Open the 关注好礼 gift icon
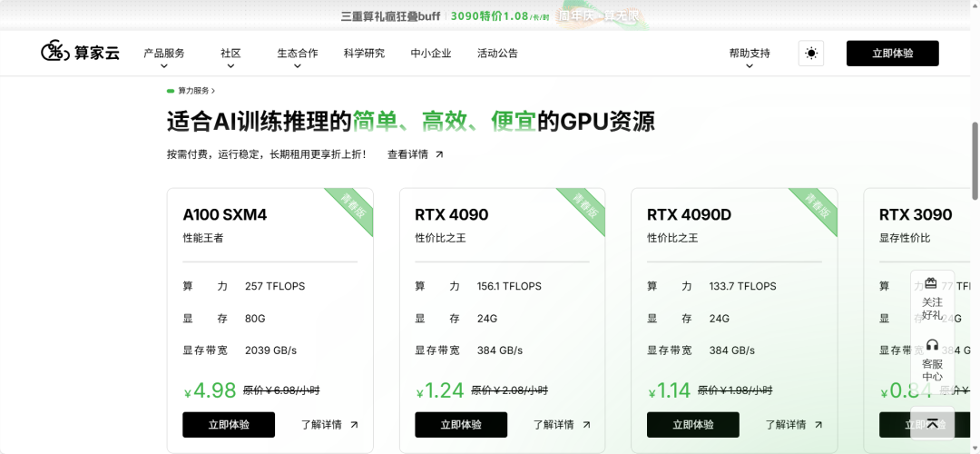980x454 pixels. [x=931, y=283]
